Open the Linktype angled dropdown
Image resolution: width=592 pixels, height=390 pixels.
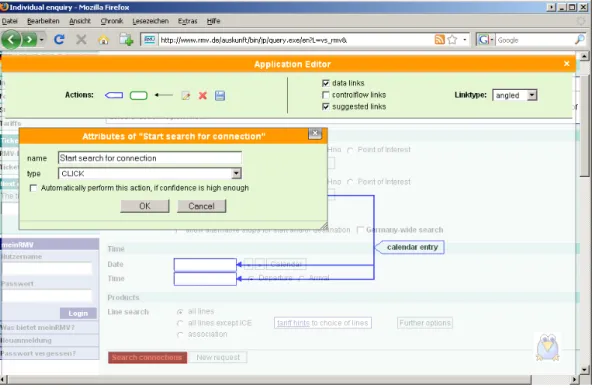pyautogui.click(x=515, y=95)
